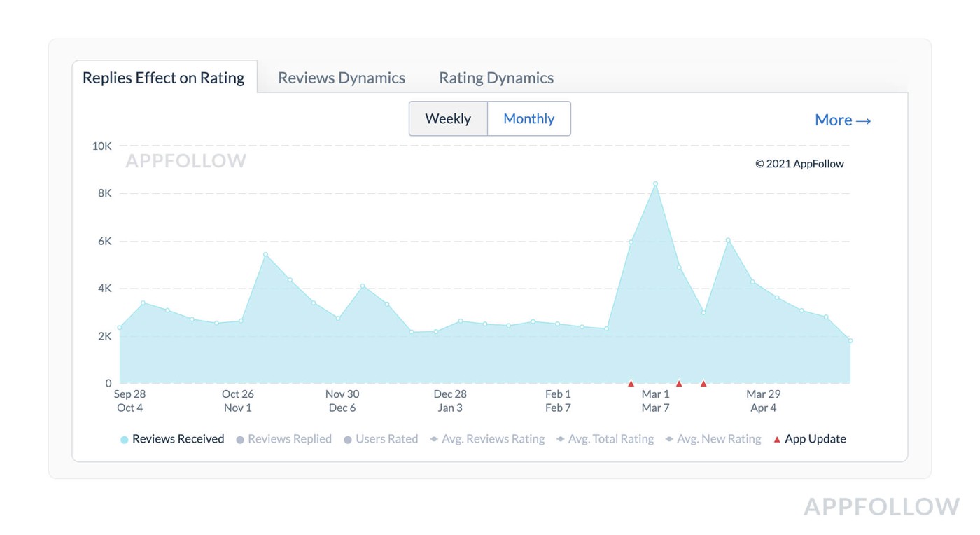
Task: Switch to the Reviews Dynamics tab
Action: [342, 78]
